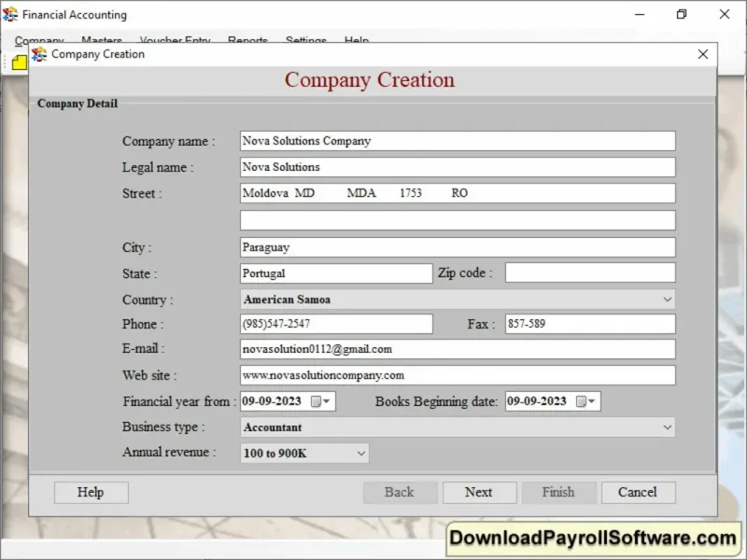Click the Company name input field
Screen dimensions: 747x560
pyautogui.click(x=458, y=141)
